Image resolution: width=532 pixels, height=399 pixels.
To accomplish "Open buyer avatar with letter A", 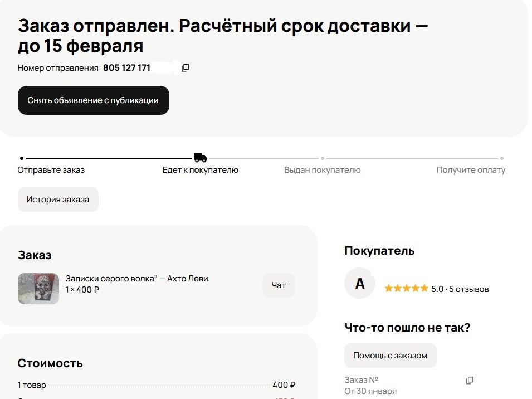I will [360, 283].
